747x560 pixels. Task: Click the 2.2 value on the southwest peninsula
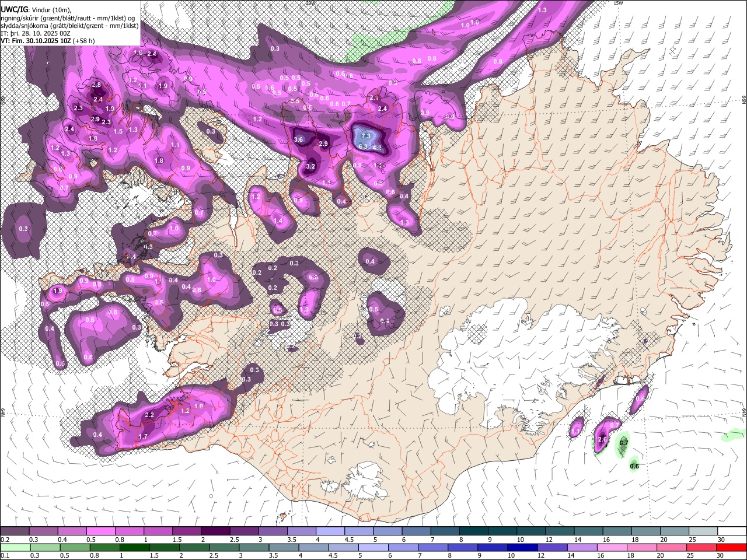pyautogui.click(x=149, y=415)
